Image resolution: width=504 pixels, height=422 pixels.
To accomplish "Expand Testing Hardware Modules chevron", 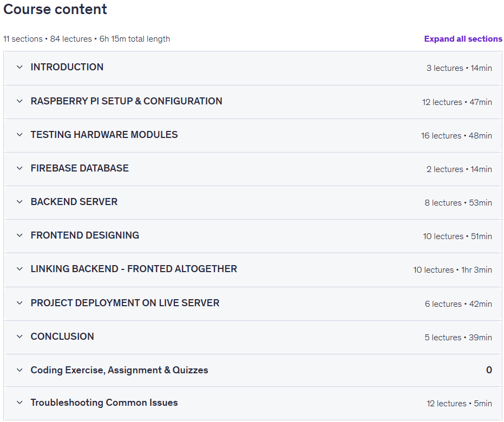I will coord(19,135).
